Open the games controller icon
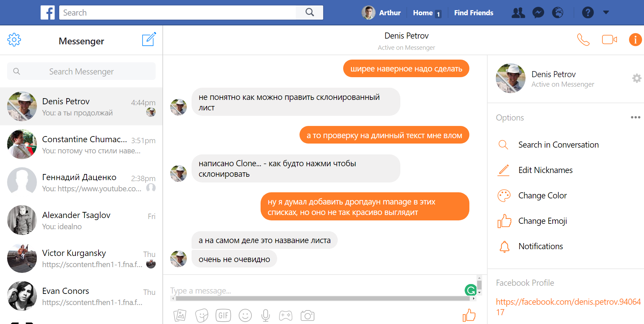Viewport: 644px width, 324px height. click(x=286, y=316)
